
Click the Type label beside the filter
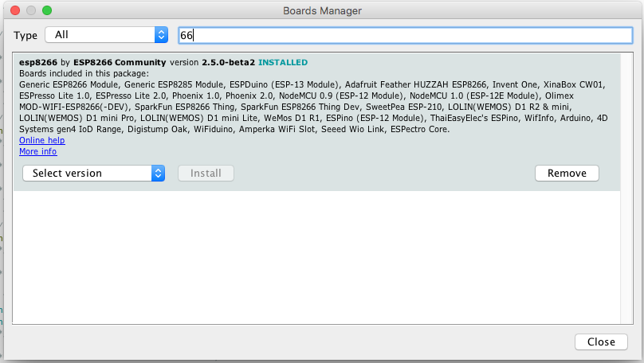click(x=26, y=35)
